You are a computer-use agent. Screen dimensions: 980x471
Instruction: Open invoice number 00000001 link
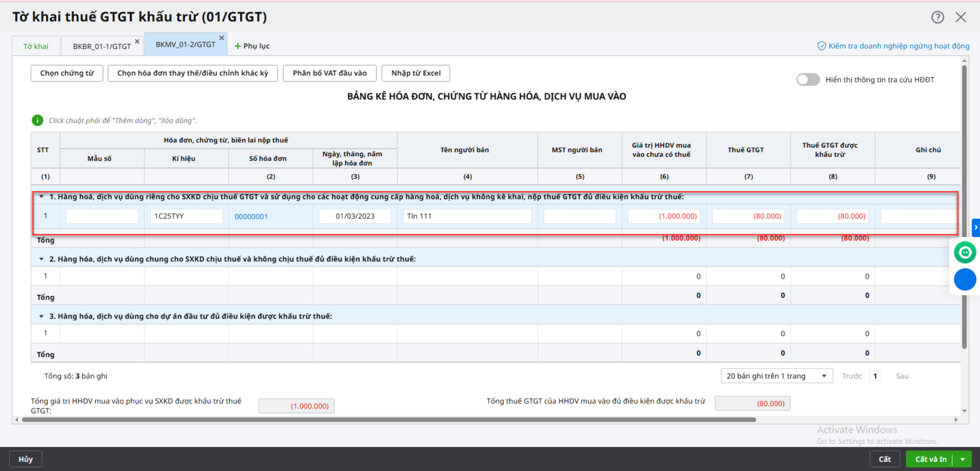point(251,217)
